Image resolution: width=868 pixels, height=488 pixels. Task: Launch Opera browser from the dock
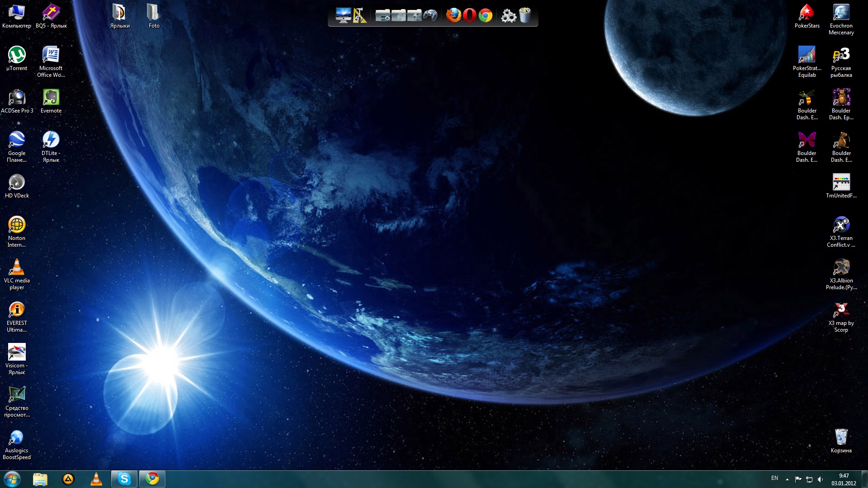pyautogui.click(x=469, y=15)
